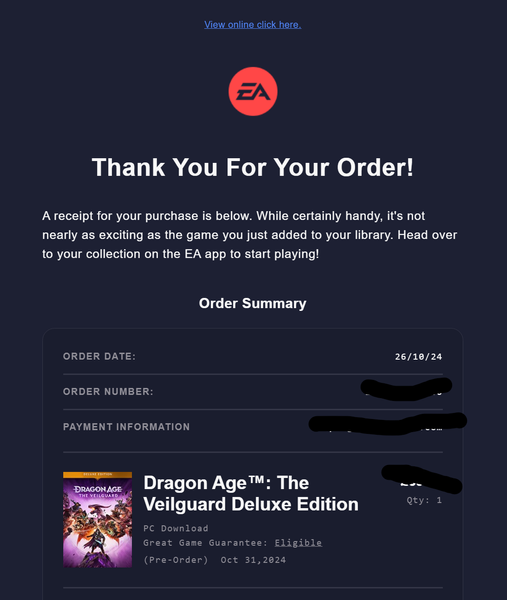This screenshot has height=600, width=507.
Task: Click the redacted payment information value
Action: pos(388,424)
